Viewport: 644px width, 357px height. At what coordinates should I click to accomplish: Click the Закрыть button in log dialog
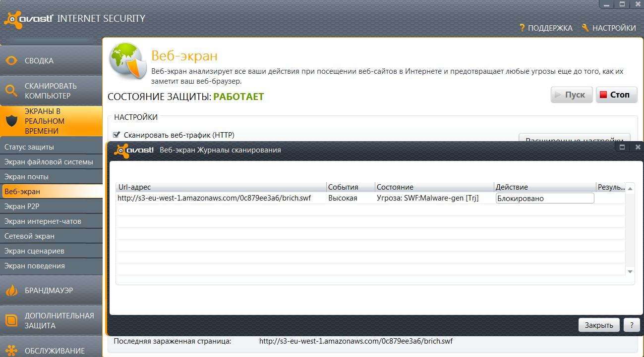[x=599, y=325]
